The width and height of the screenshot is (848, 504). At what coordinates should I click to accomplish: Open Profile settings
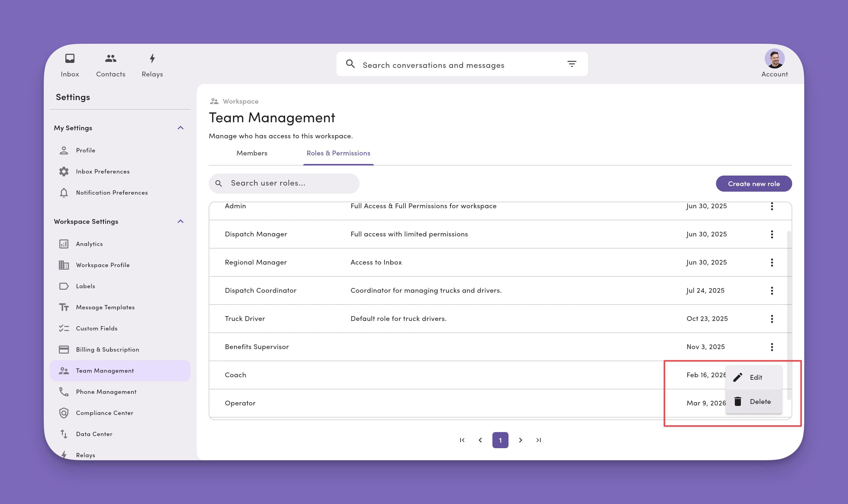click(x=120, y=150)
